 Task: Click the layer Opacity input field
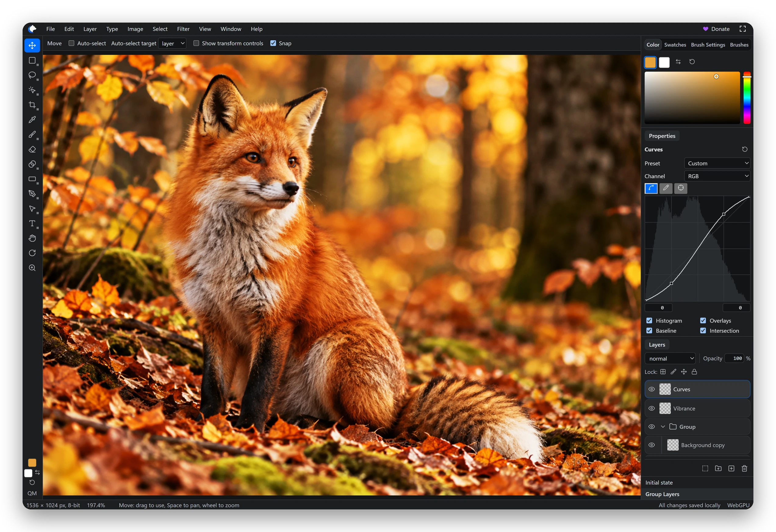734,358
